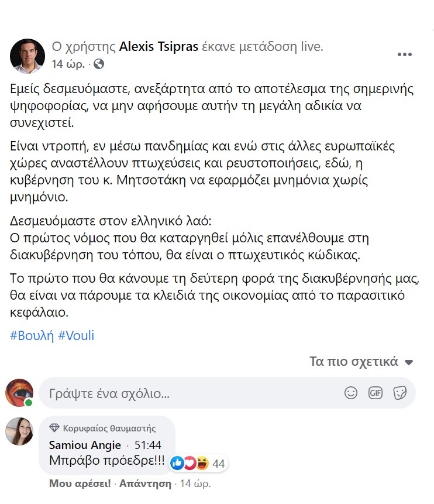Click Samiou Angie's avatar photo
Image resolution: width=434 pixels, height=504 pixels.
point(19,433)
